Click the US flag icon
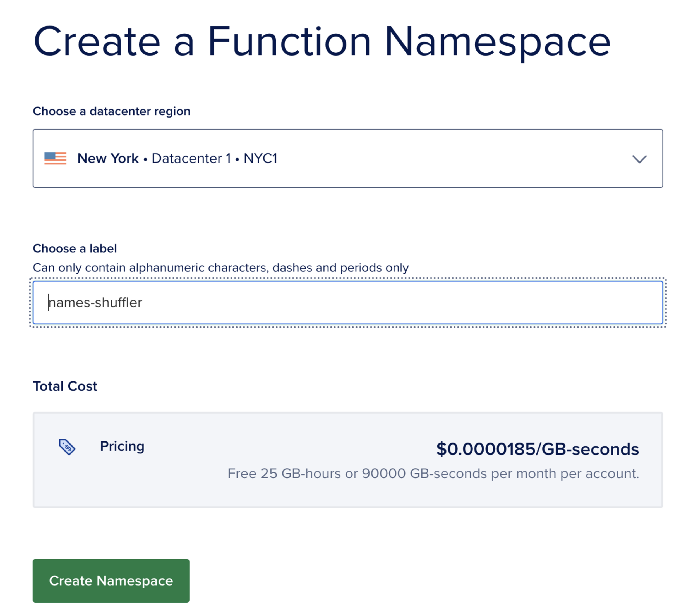The width and height of the screenshot is (686, 616). pyautogui.click(x=56, y=158)
